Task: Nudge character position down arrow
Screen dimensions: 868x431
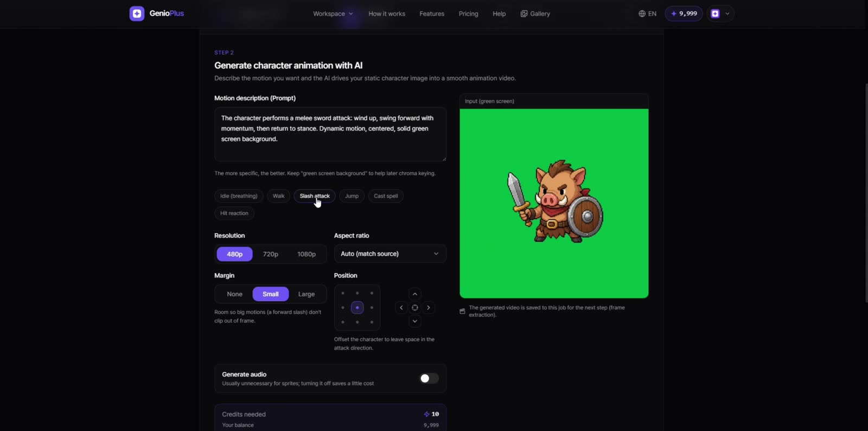Action: [x=415, y=321]
